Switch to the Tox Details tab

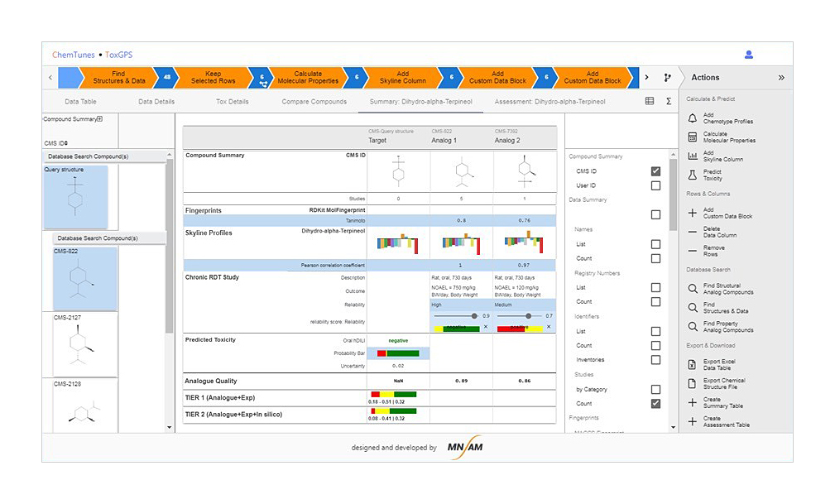232,102
